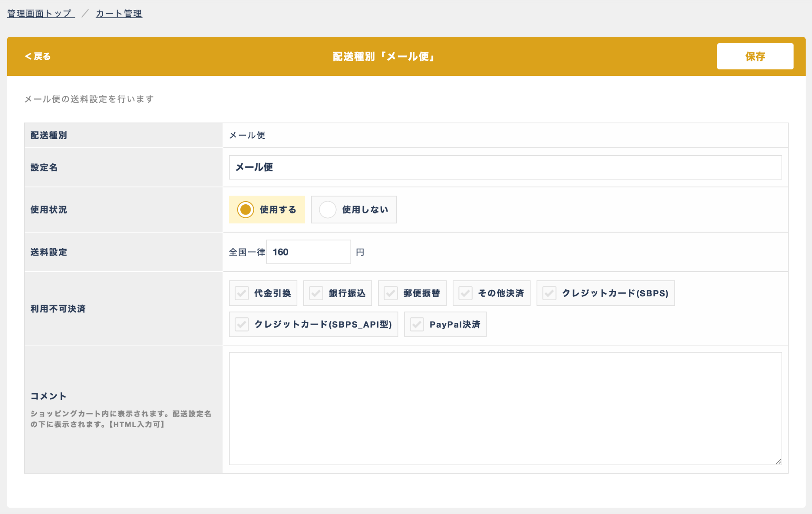Click the 配送種別「メール便」 header title
The image size is (812, 514).
[384, 56]
